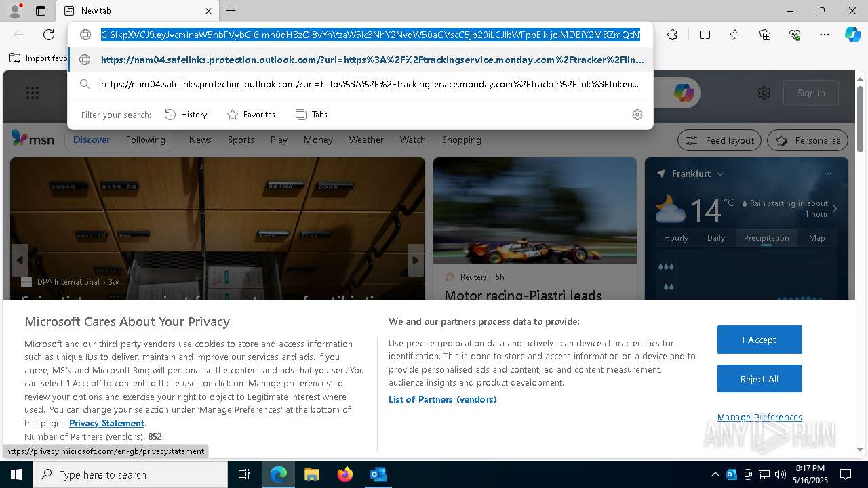Open the Shopping category
This screenshot has height=488, width=868.
[461, 140]
